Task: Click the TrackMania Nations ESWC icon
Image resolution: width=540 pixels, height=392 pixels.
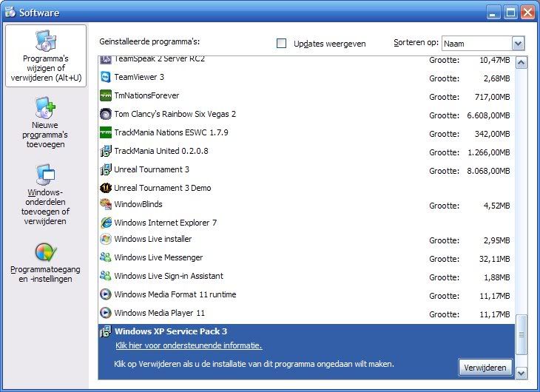Action: [x=106, y=132]
